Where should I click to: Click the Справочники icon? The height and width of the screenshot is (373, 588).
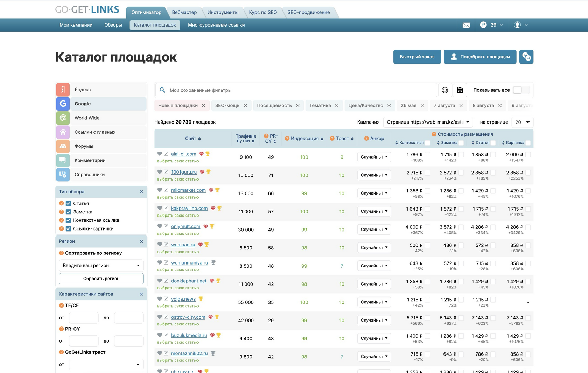pyautogui.click(x=63, y=175)
